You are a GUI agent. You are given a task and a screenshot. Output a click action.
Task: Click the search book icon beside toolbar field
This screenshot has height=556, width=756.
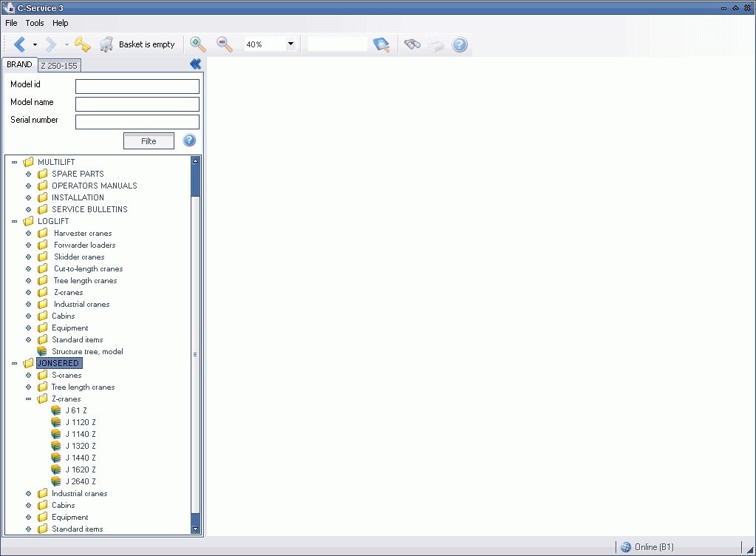pos(381,44)
